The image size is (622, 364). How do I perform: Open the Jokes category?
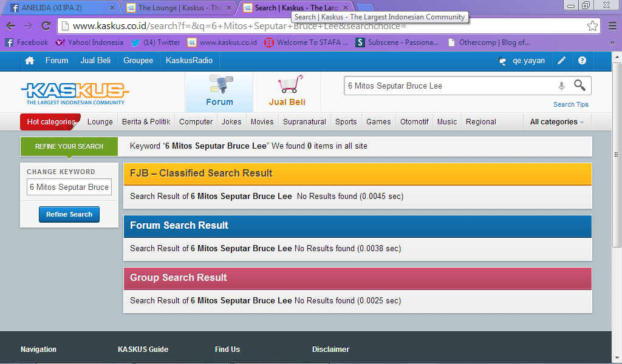[x=231, y=122]
